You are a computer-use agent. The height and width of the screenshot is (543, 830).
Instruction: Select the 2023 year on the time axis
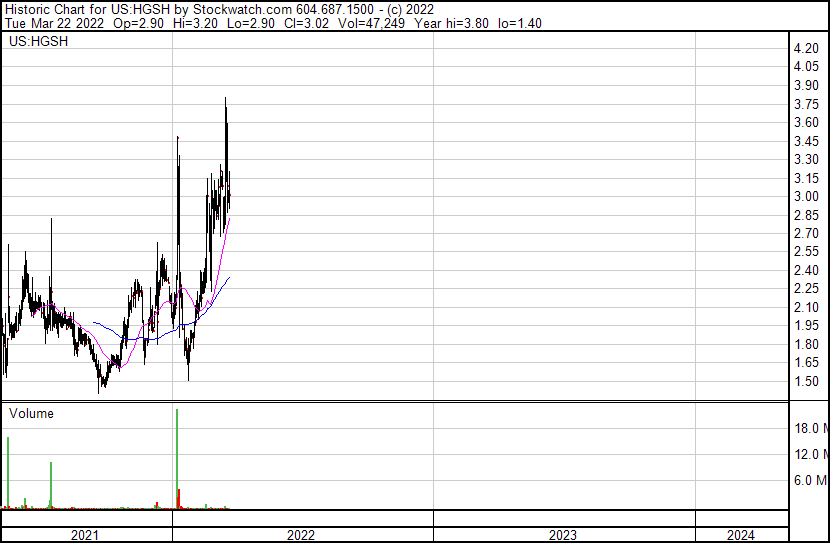click(x=563, y=535)
